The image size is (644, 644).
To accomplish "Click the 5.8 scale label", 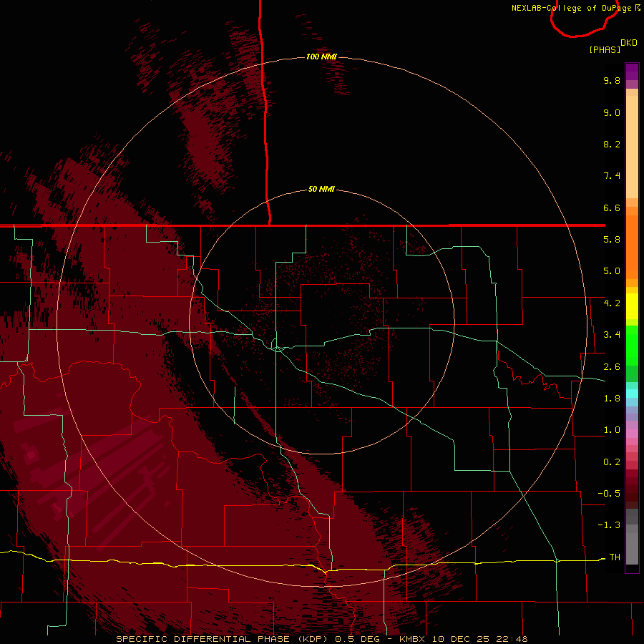I will point(612,240).
